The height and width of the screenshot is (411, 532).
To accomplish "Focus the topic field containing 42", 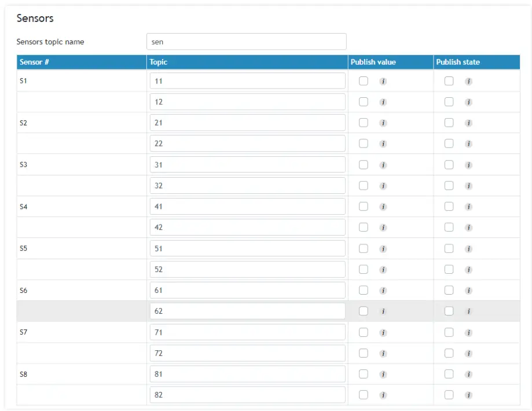I will 247,227.
